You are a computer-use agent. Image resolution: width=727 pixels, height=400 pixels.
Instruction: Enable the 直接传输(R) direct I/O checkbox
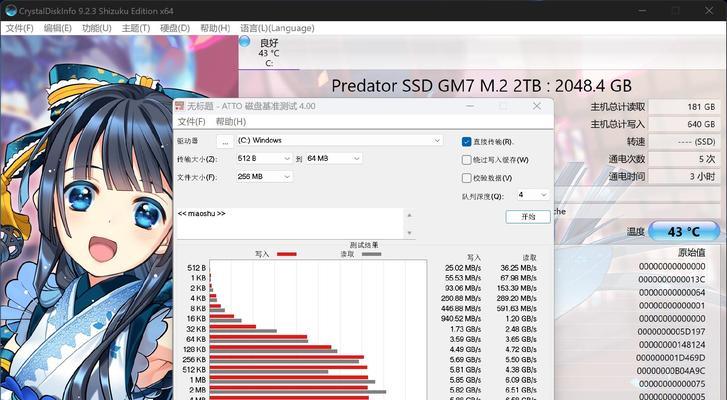click(x=466, y=142)
